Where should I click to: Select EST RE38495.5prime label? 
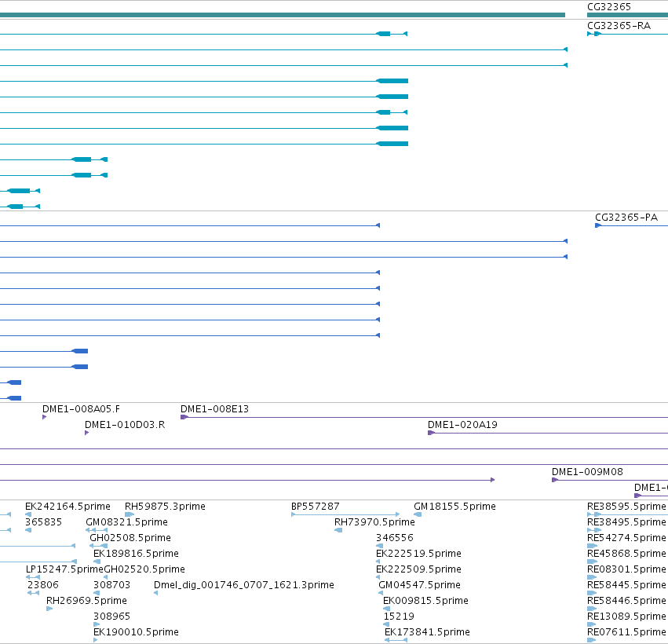pos(626,522)
